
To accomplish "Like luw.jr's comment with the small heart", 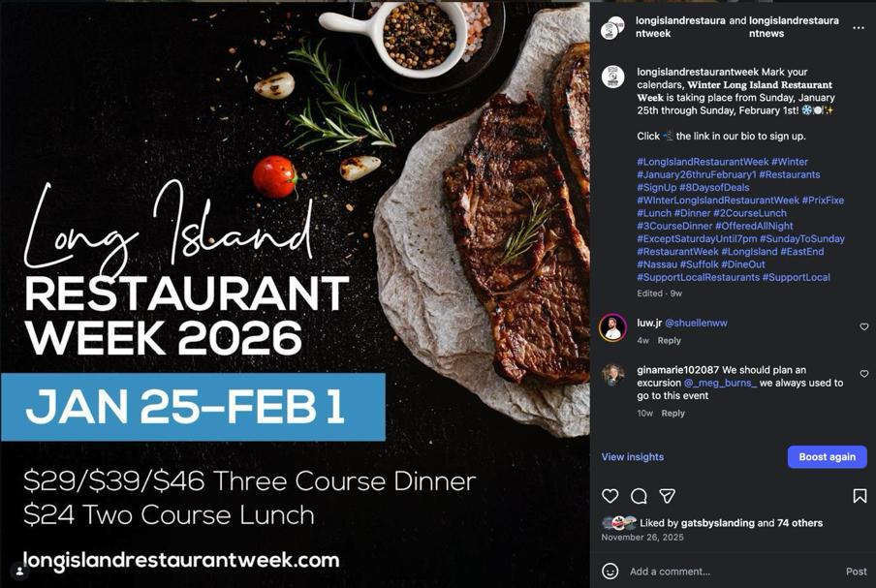I will coord(863,326).
